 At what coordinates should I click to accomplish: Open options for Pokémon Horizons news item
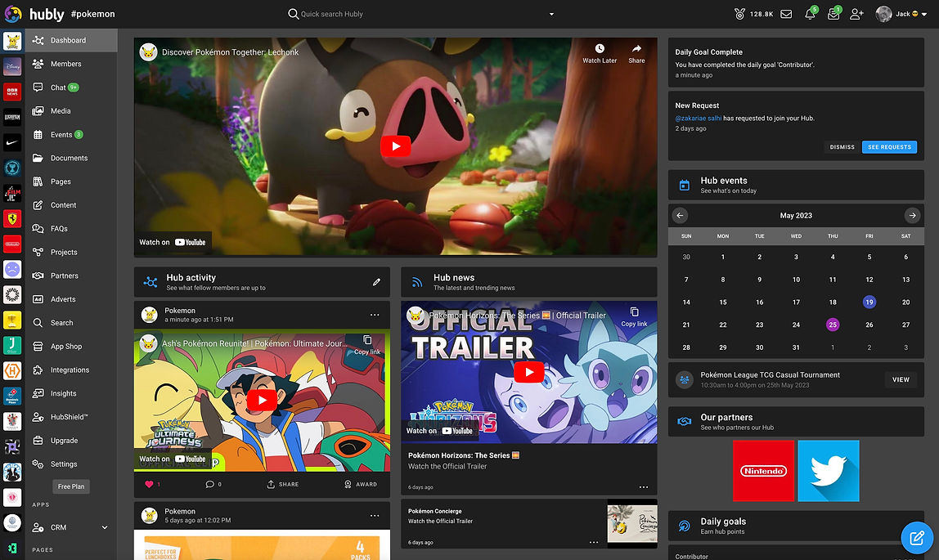(x=643, y=487)
